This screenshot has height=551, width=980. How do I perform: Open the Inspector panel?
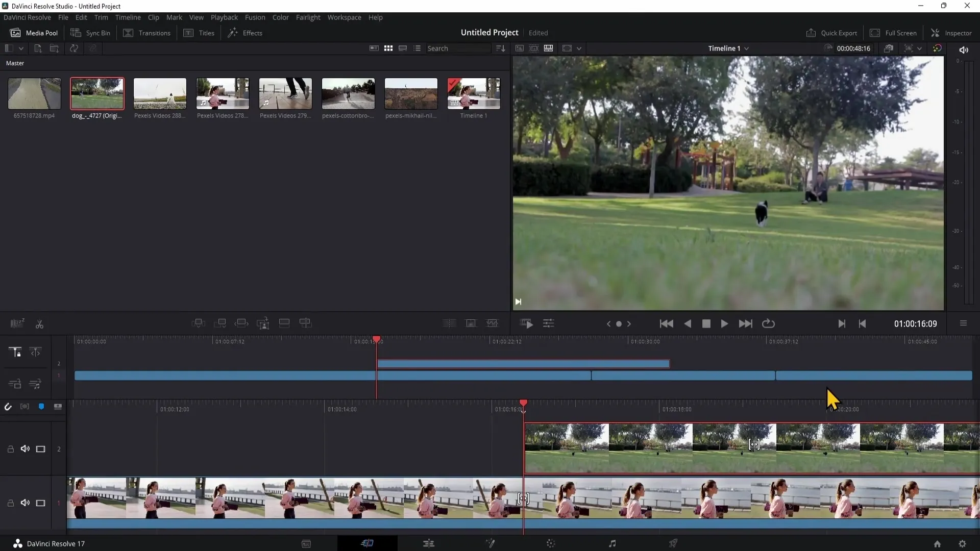click(x=951, y=33)
